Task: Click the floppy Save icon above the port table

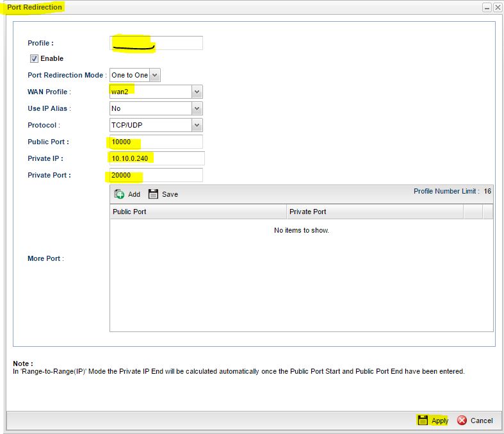Action: pyautogui.click(x=154, y=194)
